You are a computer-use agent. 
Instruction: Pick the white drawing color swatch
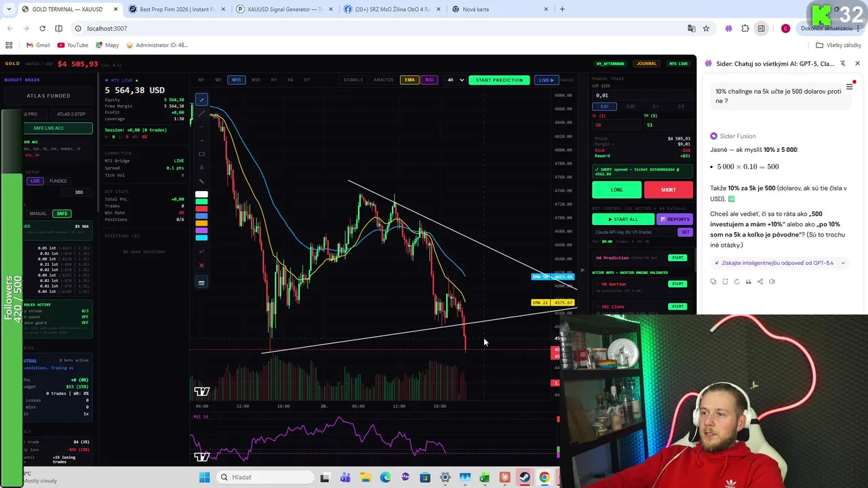click(x=201, y=195)
